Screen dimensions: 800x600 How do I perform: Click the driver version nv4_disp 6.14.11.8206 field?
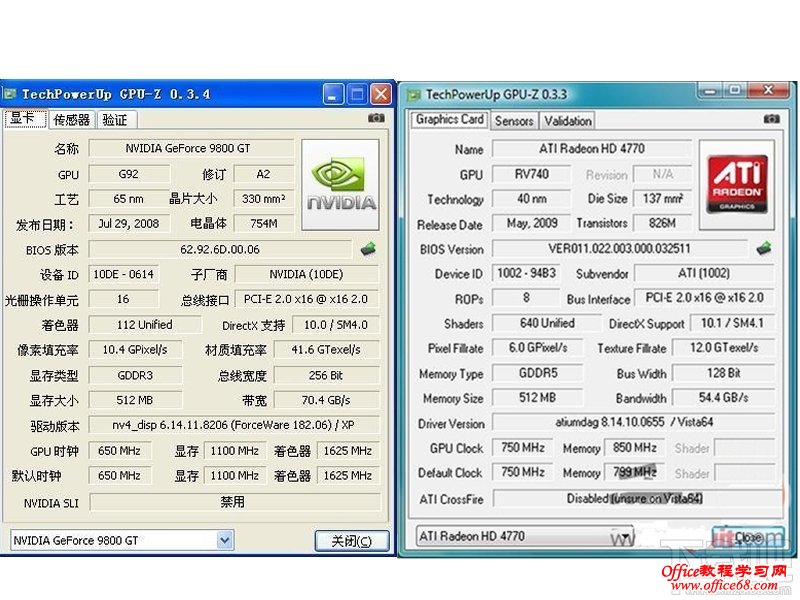click(234, 425)
